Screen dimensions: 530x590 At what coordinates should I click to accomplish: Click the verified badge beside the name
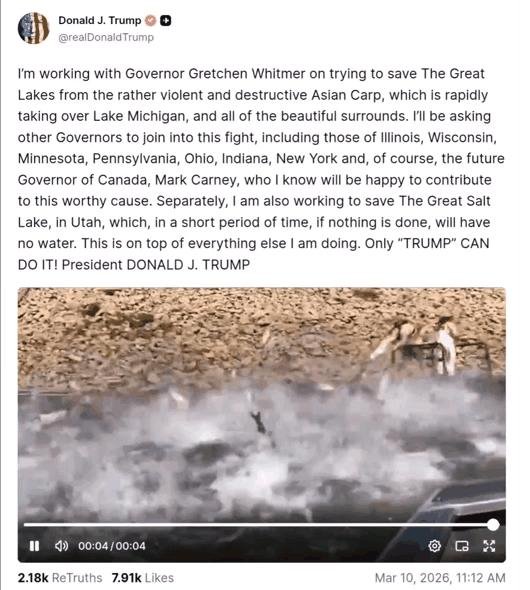click(x=150, y=21)
